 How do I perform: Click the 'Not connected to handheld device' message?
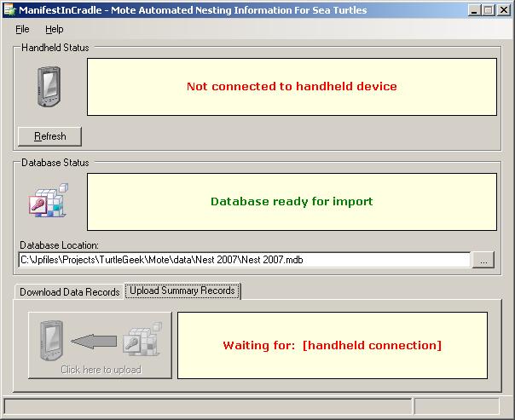[x=292, y=86]
